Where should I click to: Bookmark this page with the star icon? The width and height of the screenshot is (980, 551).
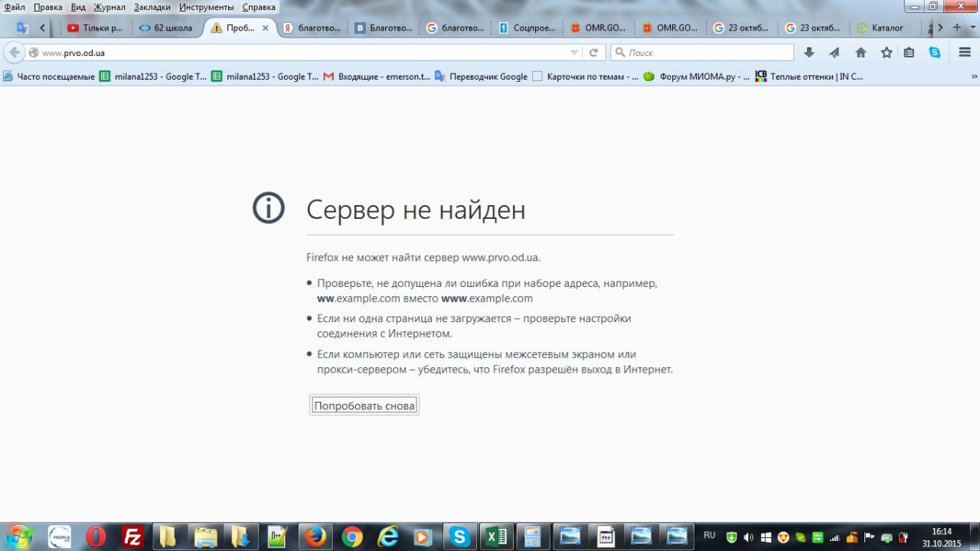pyautogui.click(x=886, y=53)
